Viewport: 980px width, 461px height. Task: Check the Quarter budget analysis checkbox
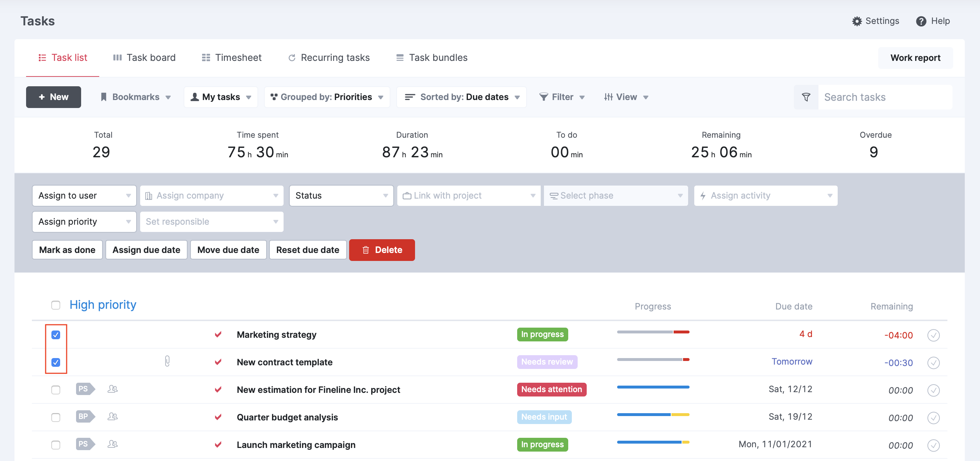(x=55, y=417)
